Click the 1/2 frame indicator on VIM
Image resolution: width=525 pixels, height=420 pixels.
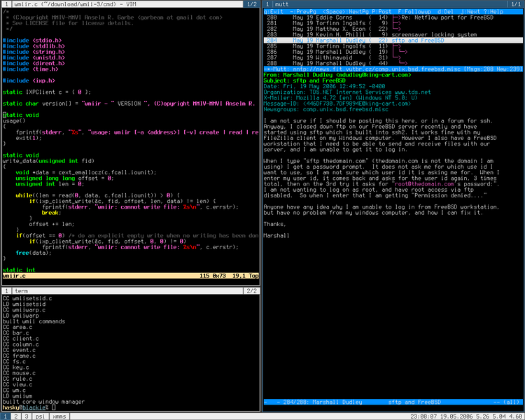[x=252, y=4]
